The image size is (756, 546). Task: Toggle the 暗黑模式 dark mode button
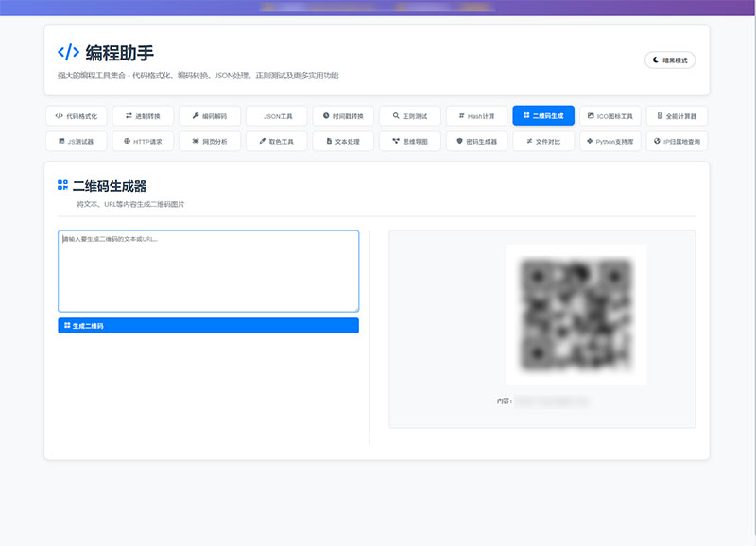(670, 60)
